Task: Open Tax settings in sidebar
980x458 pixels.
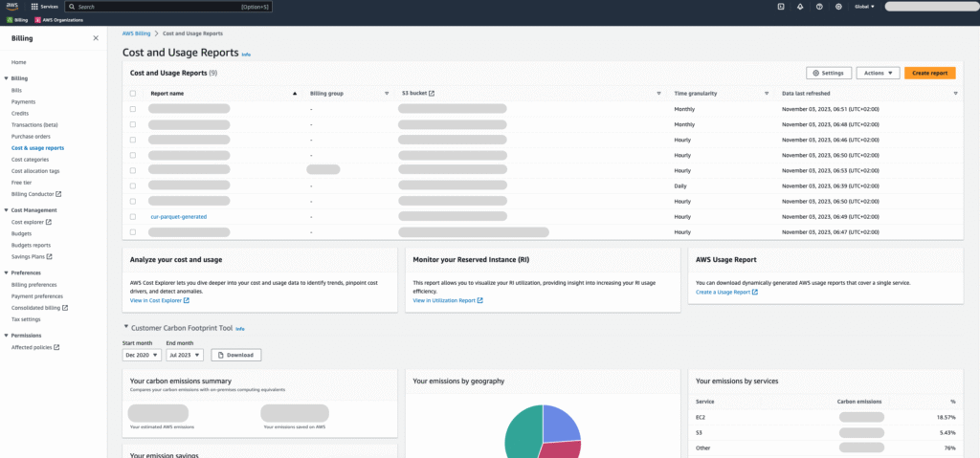Action: coord(26,319)
